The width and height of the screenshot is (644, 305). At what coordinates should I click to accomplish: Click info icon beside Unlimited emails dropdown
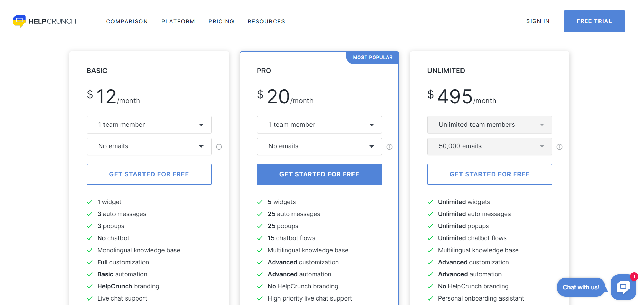click(559, 147)
